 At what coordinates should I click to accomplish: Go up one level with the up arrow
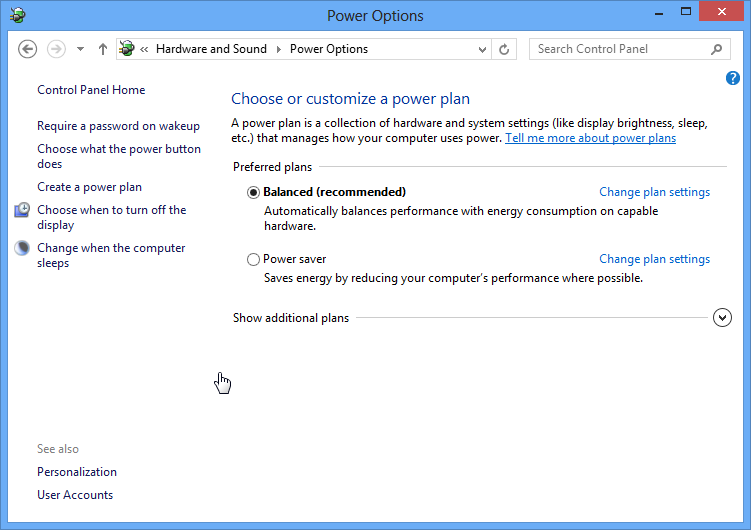[103, 49]
